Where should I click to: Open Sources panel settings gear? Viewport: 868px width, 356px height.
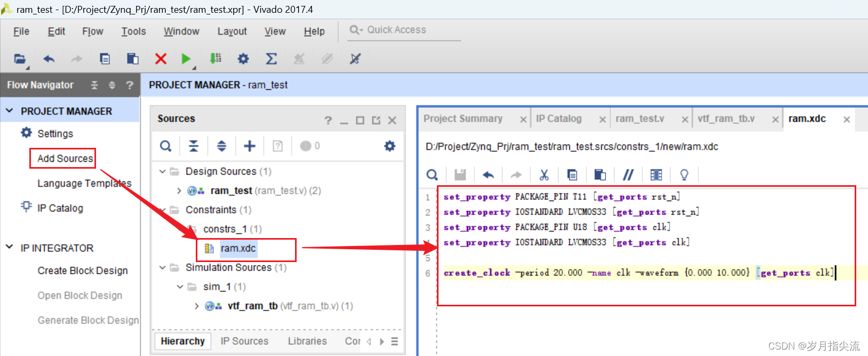390,146
